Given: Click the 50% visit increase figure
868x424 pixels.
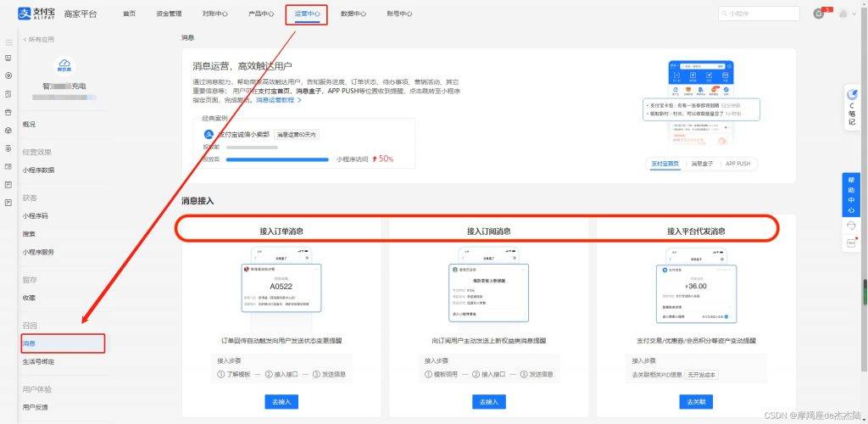Looking at the screenshot, I should [383, 159].
